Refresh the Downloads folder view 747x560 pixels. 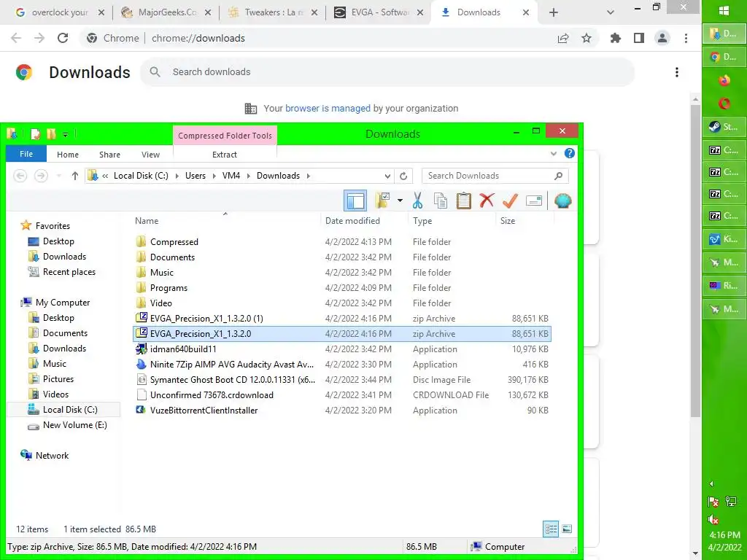(403, 176)
